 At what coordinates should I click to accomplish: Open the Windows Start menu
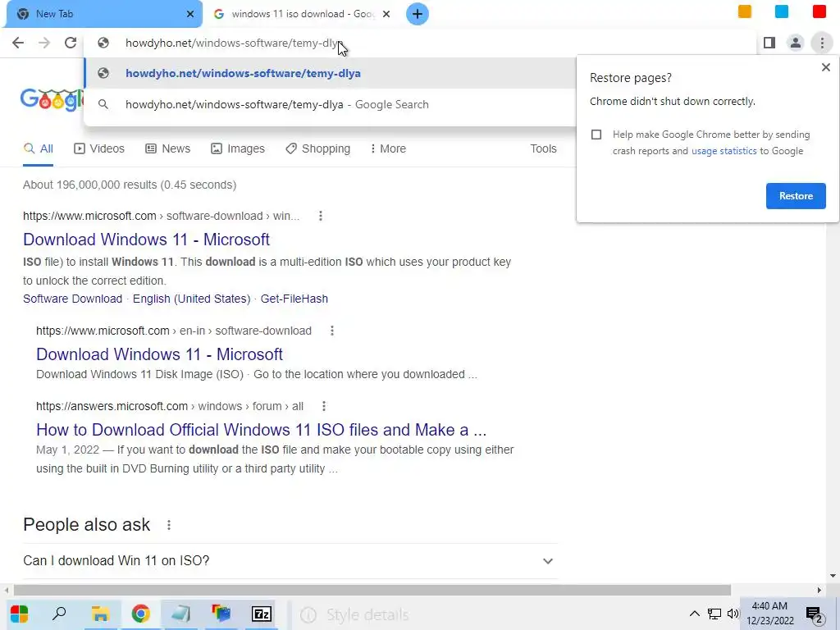(x=20, y=614)
